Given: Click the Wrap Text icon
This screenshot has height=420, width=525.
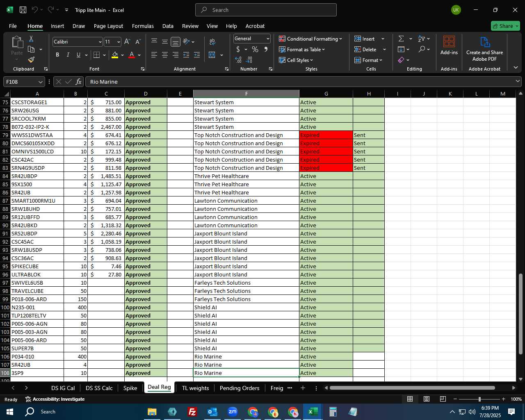Looking at the screenshot, I should (212, 41).
